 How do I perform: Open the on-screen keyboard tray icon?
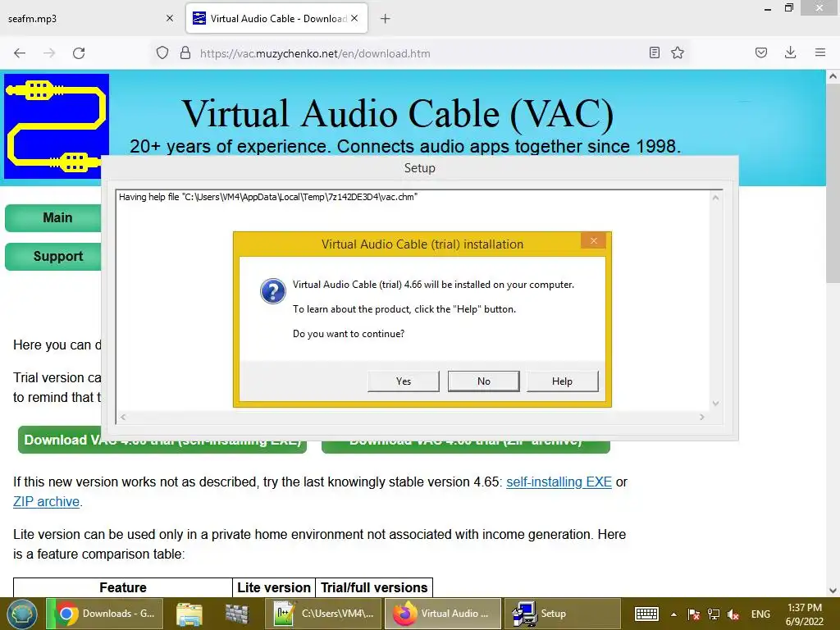pos(646,614)
